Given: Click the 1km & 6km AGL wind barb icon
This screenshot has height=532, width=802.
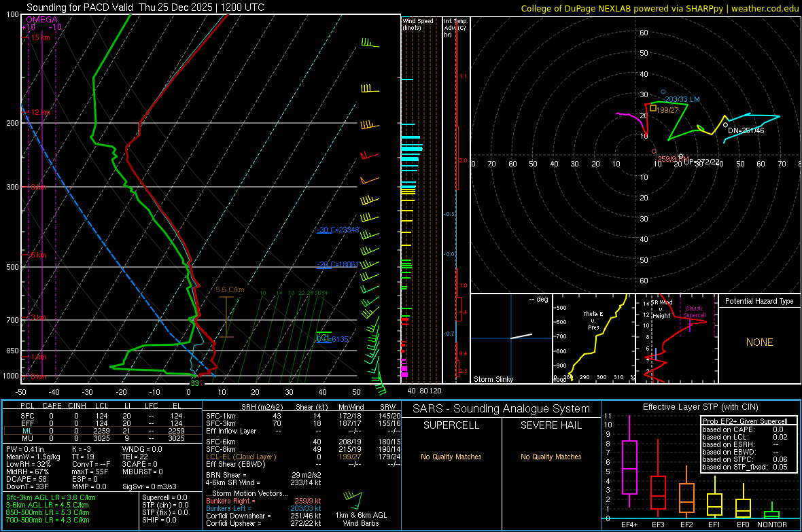Looking at the screenshot, I should pyautogui.click(x=353, y=500).
